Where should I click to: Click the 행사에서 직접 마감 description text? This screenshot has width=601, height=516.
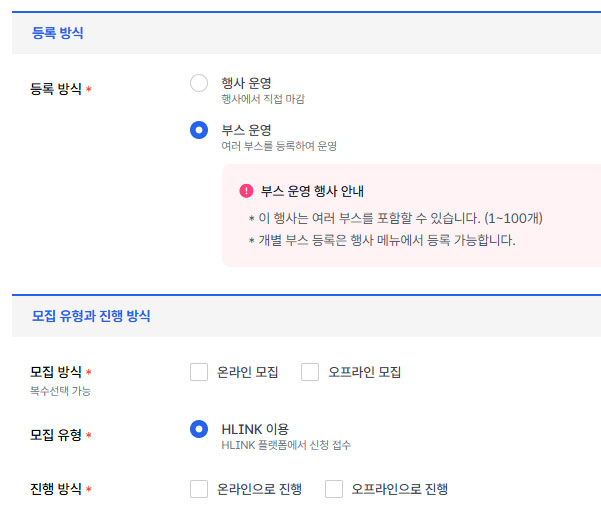[262, 98]
